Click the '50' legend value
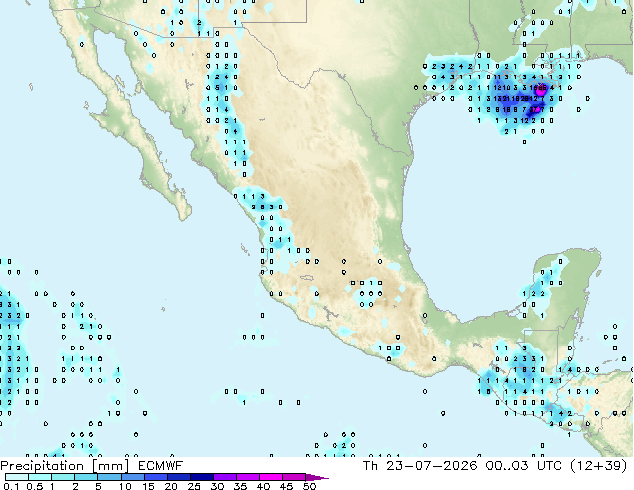634x490 pixels. pyautogui.click(x=310, y=486)
